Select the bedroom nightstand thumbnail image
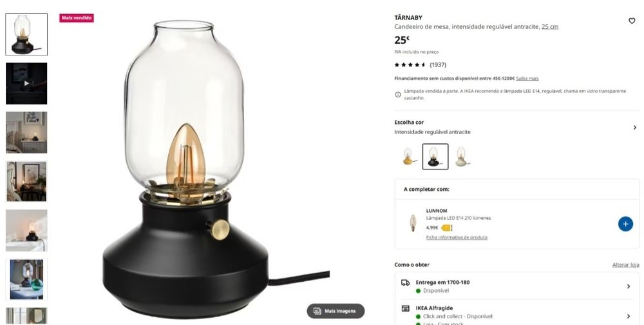 (26, 132)
